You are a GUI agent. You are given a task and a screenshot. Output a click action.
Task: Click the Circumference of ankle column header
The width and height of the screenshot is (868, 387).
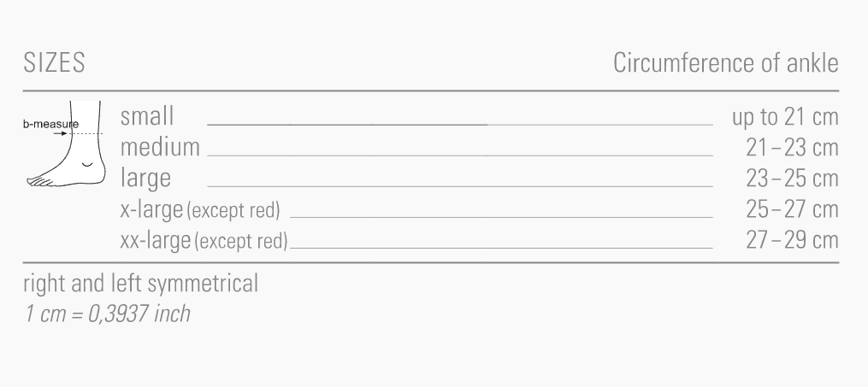pos(725,64)
